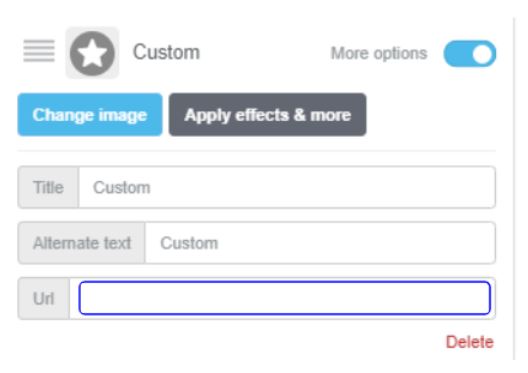Click the Change image button

click(90, 115)
